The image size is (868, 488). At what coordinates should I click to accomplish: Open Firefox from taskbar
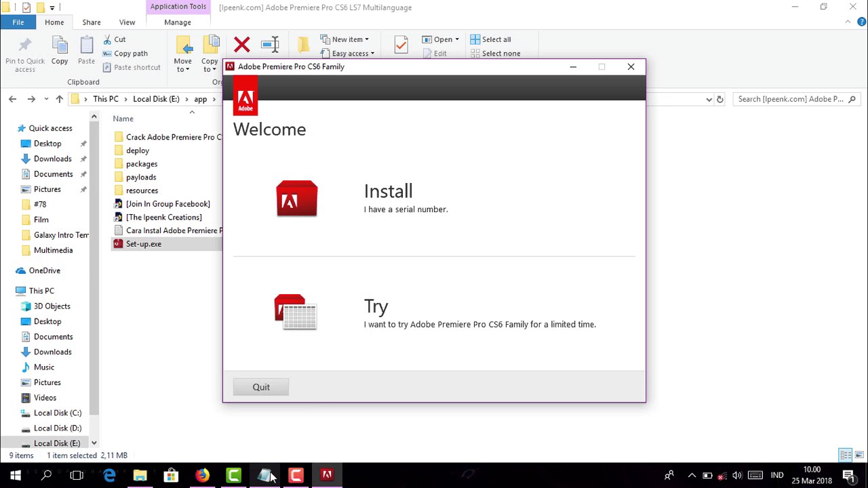point(202,475)
